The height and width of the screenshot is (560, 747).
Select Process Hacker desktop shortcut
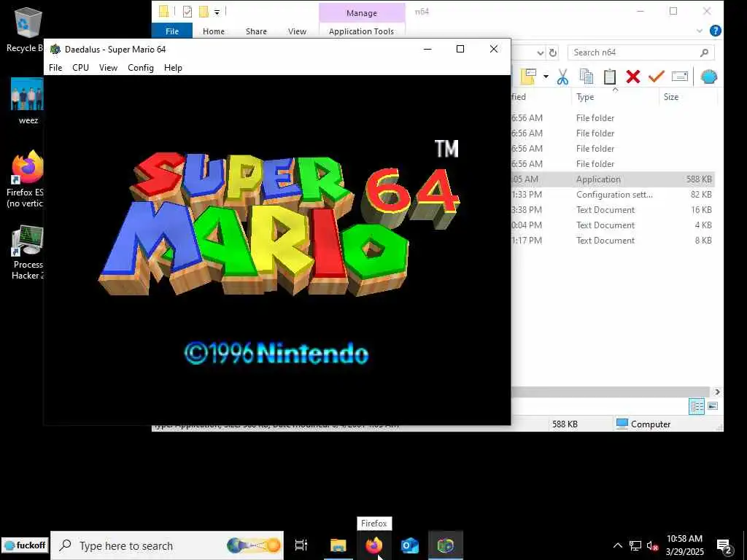[x=27, y=252]
